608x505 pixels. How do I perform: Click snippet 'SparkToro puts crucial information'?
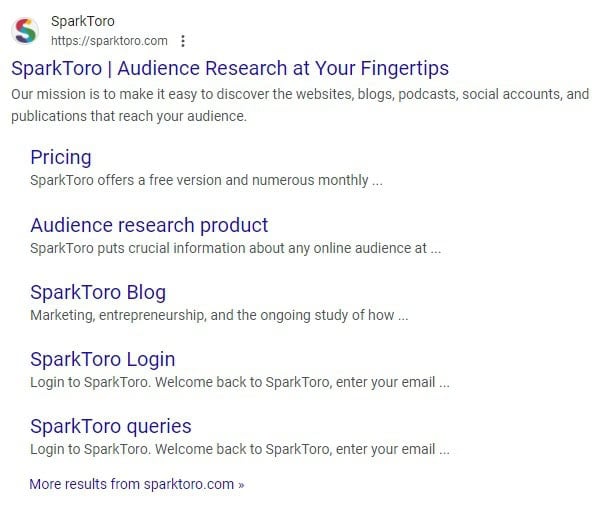coord(236,248)
